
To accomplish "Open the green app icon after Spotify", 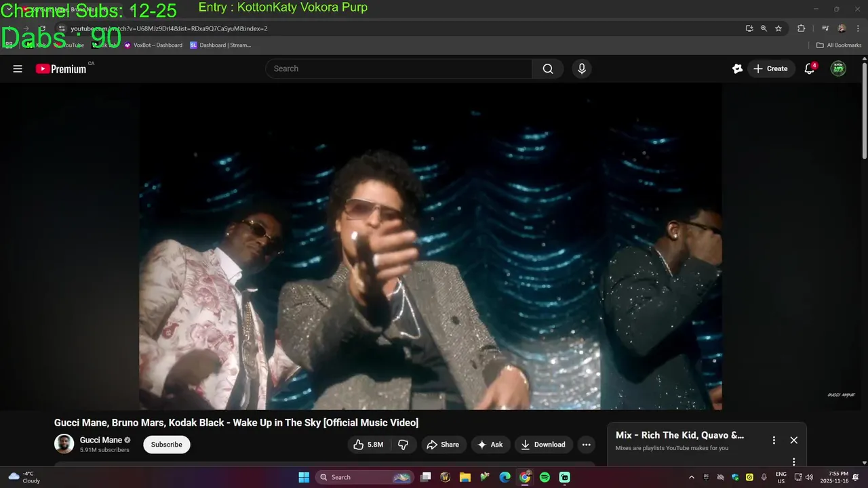I will (565, 477).
